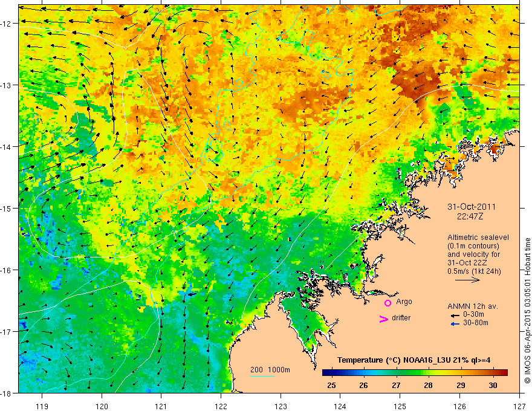Click the latitude label -15
532x411 pixels.
(x=6, y=208)
